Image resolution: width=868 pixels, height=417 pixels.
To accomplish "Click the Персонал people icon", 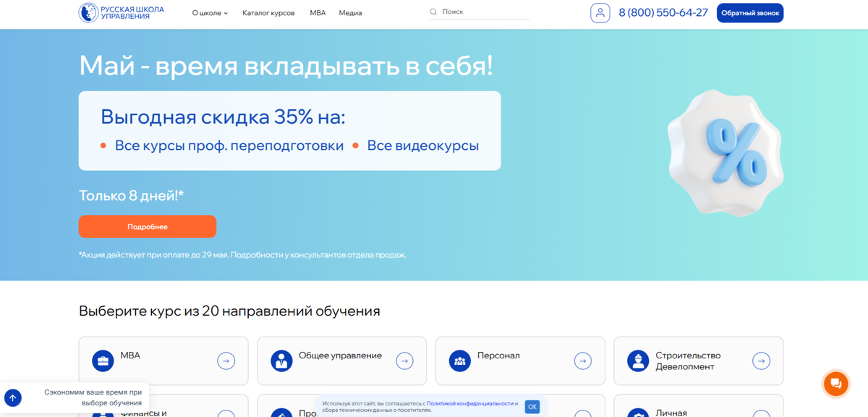I will [x=460, y=361].
